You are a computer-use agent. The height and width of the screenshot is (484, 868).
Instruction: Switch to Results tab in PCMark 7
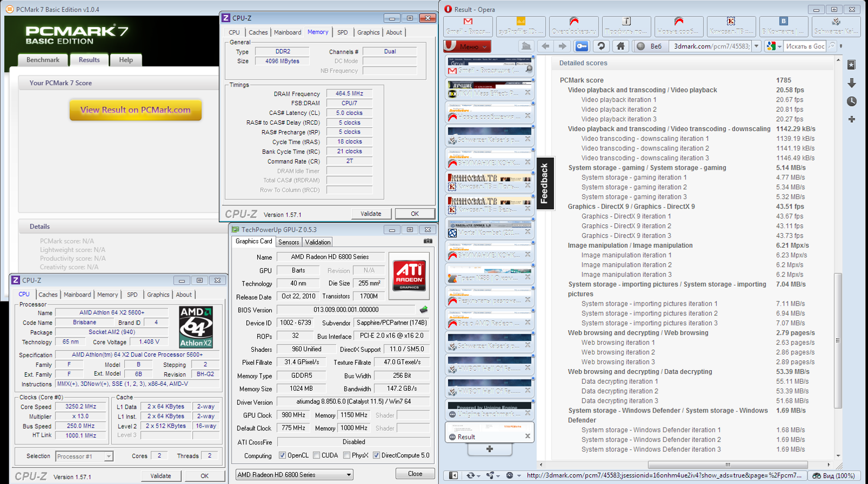pos(89,60)
